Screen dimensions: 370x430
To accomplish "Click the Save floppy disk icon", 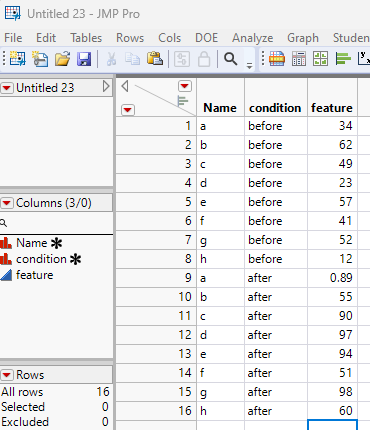I will 84,59.
